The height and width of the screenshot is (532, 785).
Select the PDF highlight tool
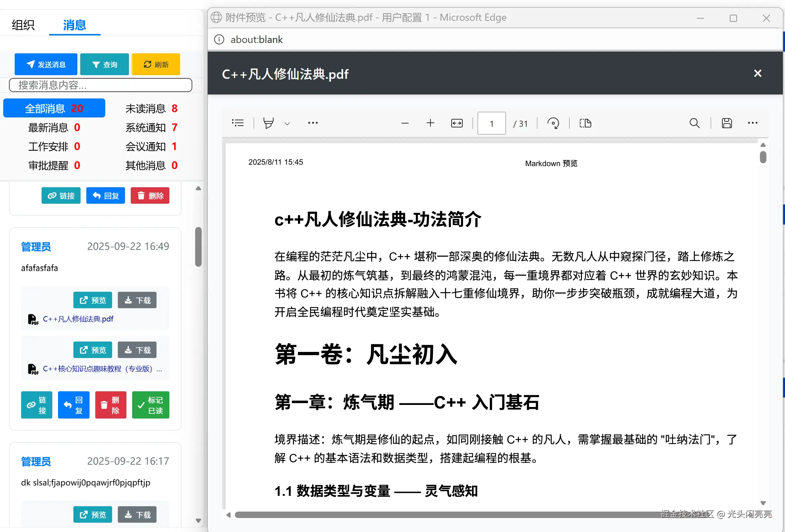coord(269,123)
